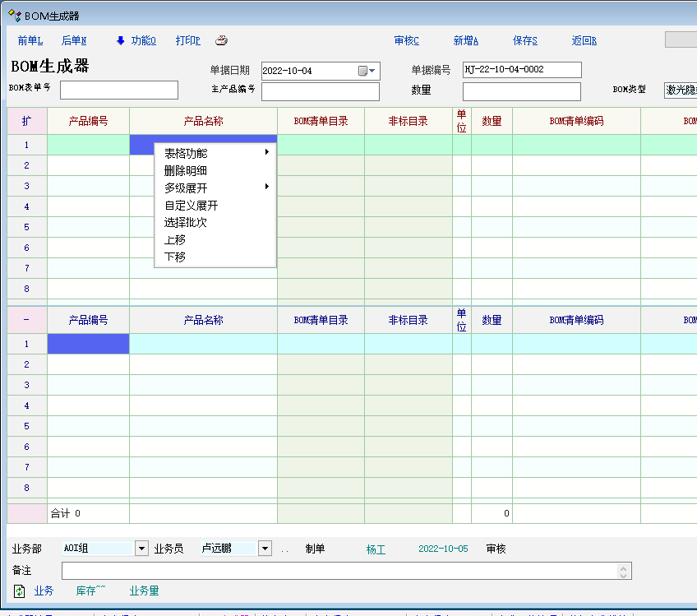Click the 主产品编号 input field

pos(321,91)
